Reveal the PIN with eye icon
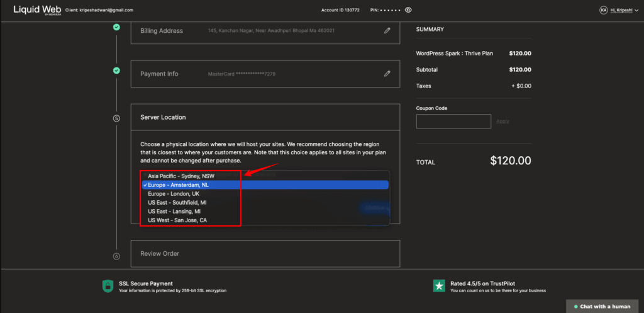The image size is (644, 313). [x=408, y=10]
